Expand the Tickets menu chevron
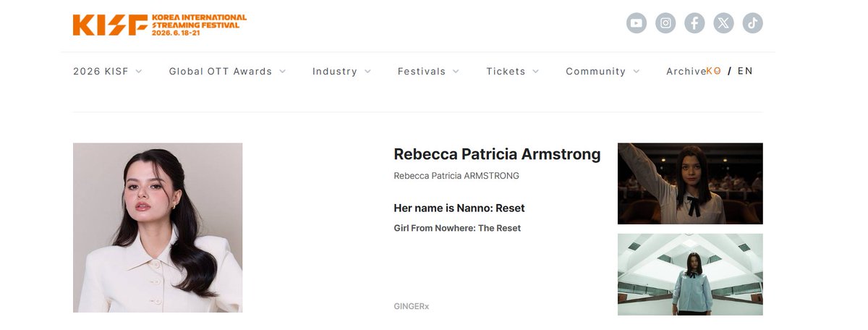The image size is (868, 330). (535, 71)
